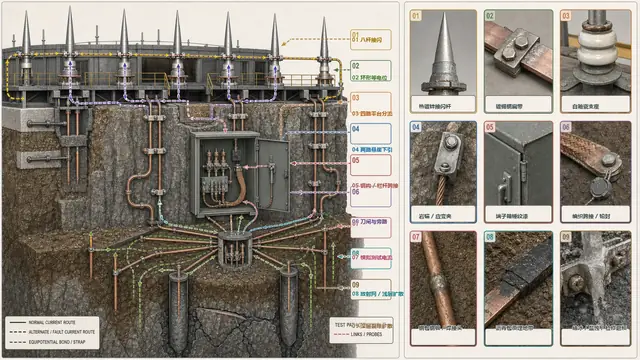Open the 02 bolted copper strap clamp photo
Screen dimensions: 640x360
[x=518, y=53]
